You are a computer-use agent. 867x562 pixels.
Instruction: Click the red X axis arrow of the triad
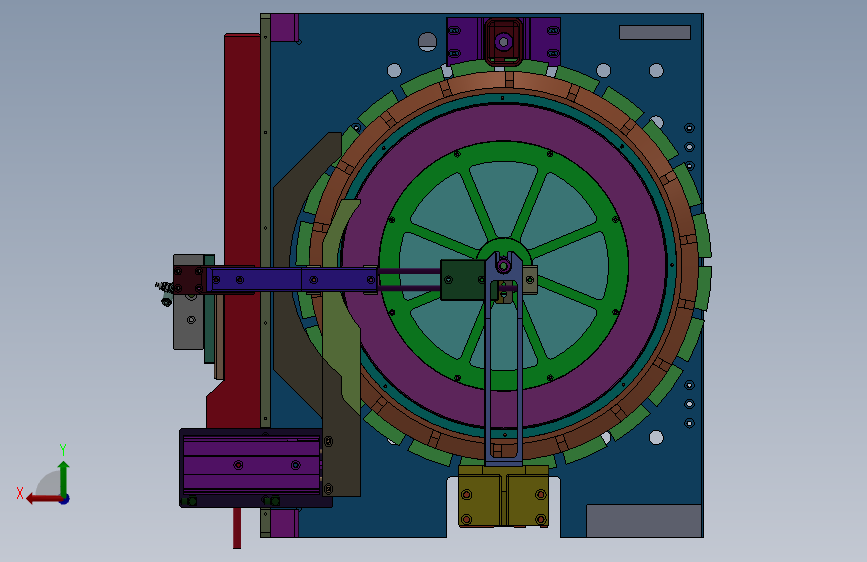43,499
